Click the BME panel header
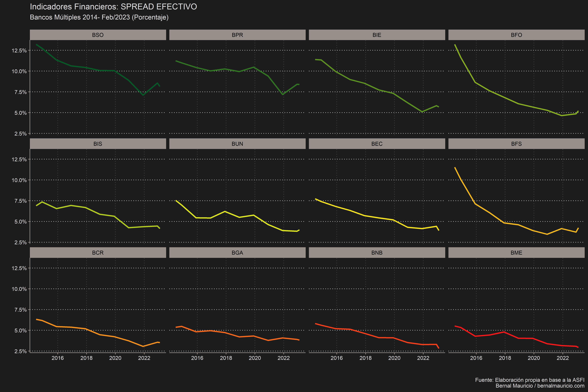The height and width of the screenshot is (392, 588). 516,253
